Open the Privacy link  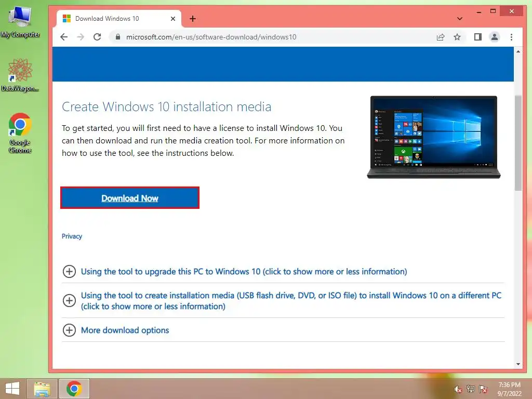(x=72, y=236)
